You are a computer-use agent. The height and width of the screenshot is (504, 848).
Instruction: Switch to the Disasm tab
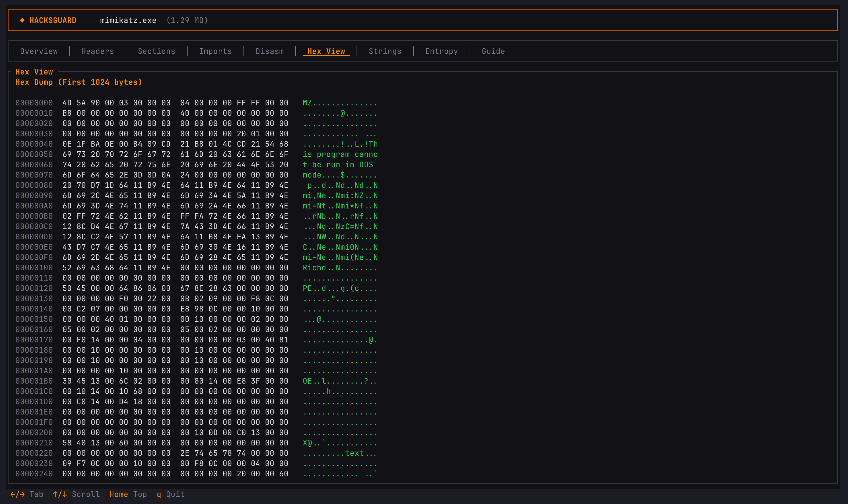(x=270, y=51)
